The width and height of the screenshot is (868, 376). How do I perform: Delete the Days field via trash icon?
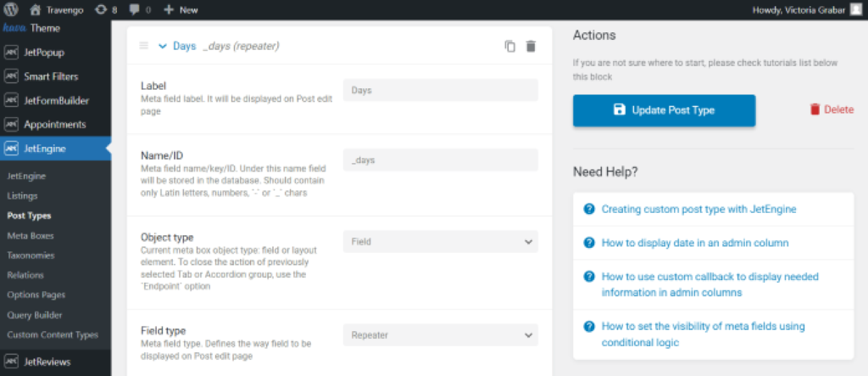coord(531,46)
